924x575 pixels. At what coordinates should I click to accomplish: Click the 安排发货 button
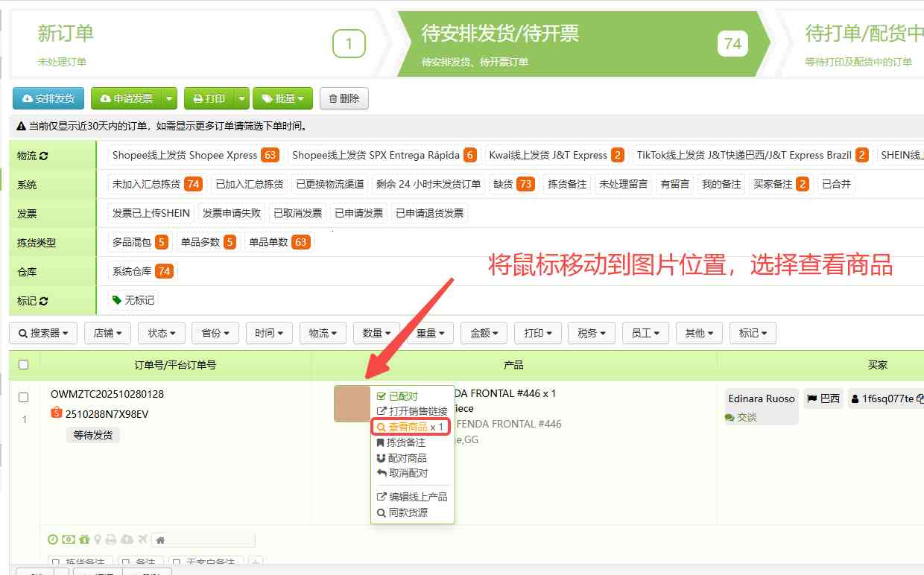coord(48,98)
